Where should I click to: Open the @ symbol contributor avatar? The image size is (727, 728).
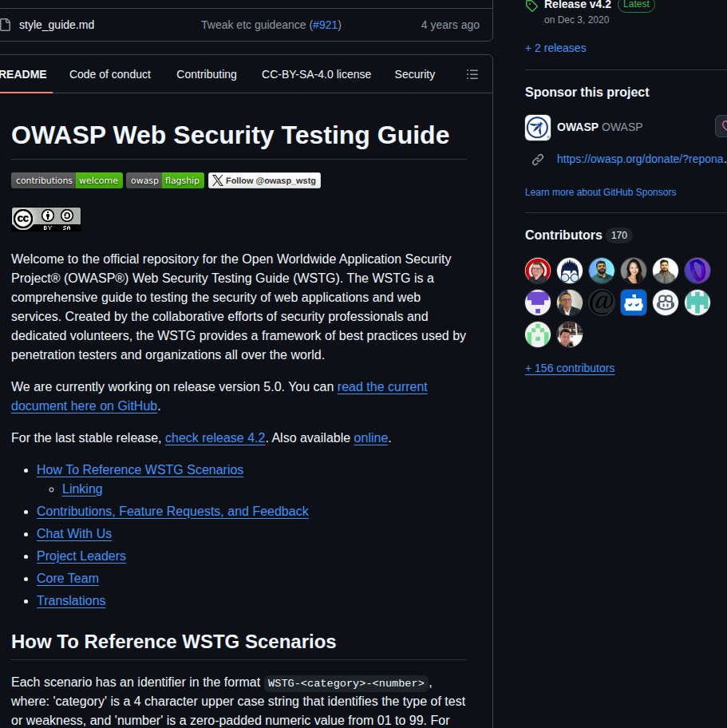click(x=602, y=303)
